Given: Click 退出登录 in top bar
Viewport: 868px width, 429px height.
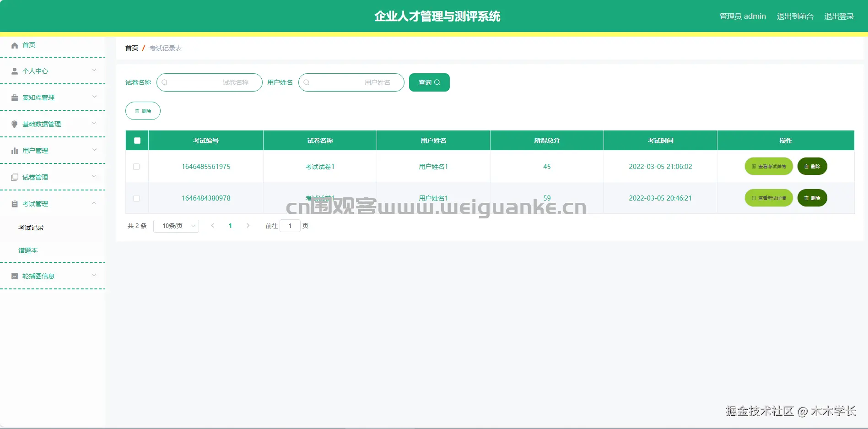Looking at the screenshot, I should coord(839,16).
